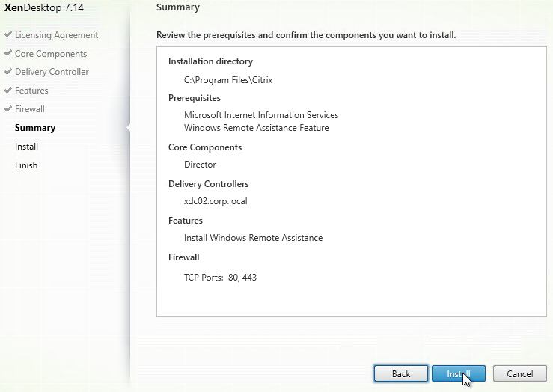Click the Install step in sidebar
This screenshot has height=392, width=553.
[26, 147]
